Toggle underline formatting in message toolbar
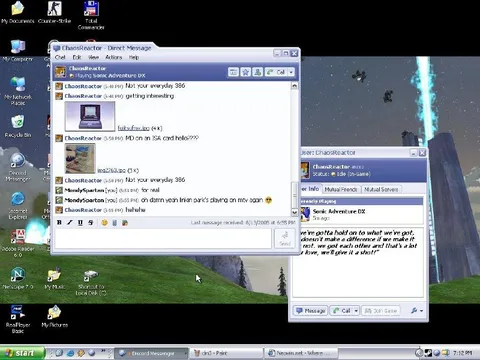This screenshot has width=480, height=360. pyautogui.click(x=80, y=222)
